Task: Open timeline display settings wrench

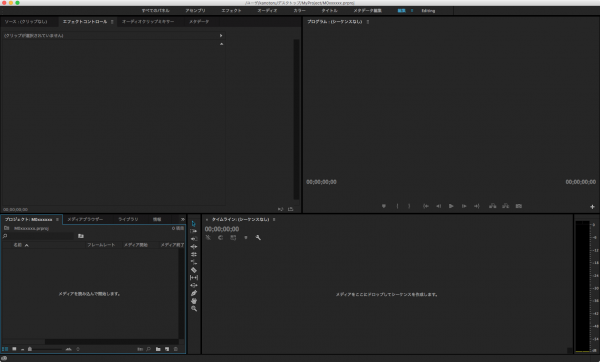Action: [258, 238]
